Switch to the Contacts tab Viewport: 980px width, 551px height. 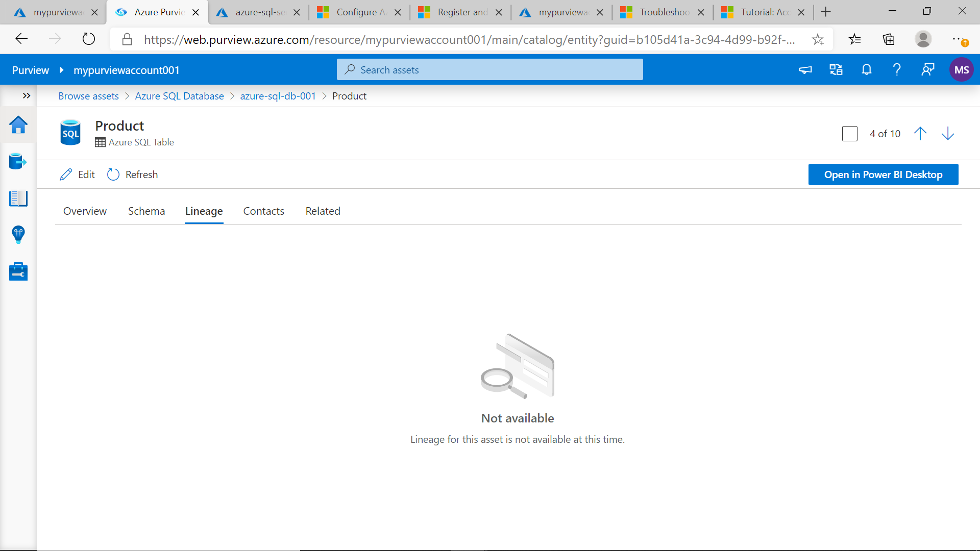pyautogui.click(x=263, y=211)
